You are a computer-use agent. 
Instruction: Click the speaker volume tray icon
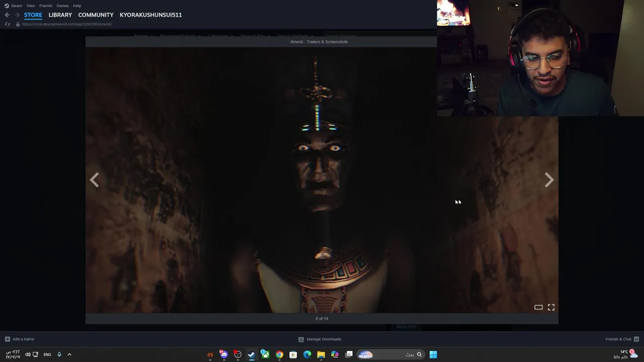point(28,354)
